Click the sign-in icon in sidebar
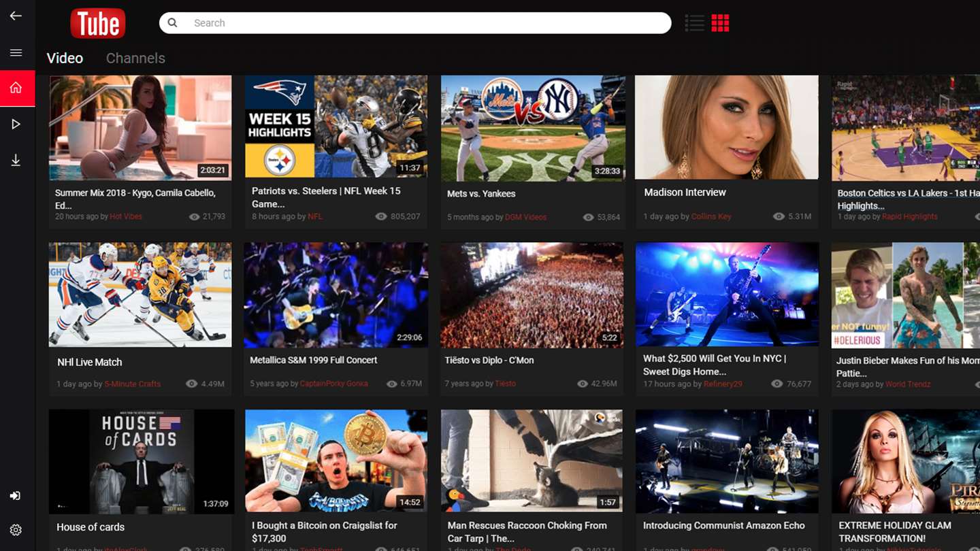Viewport: 980px width, 551px height. [16, 496]
